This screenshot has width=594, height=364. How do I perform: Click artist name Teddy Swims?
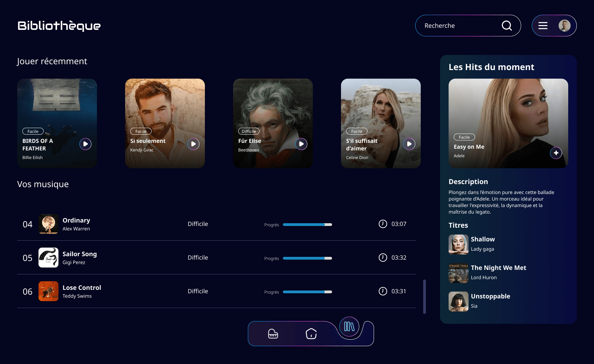pos(77,296)
